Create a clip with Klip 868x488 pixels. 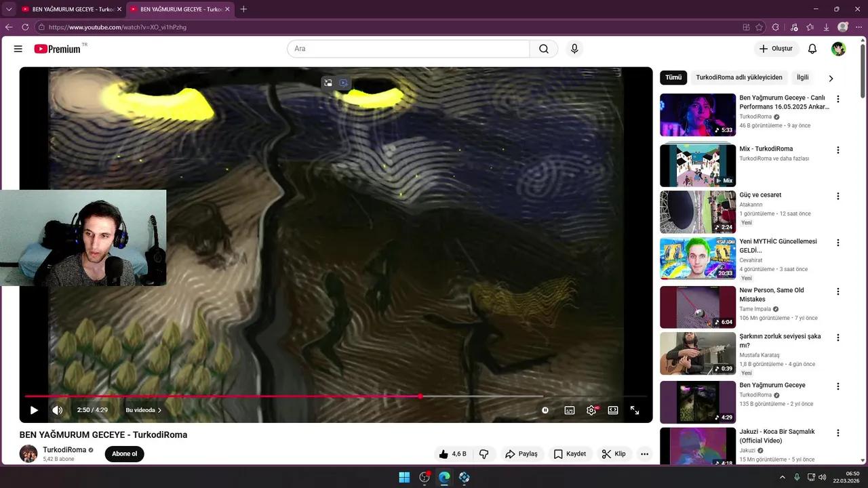coord(614,454)
